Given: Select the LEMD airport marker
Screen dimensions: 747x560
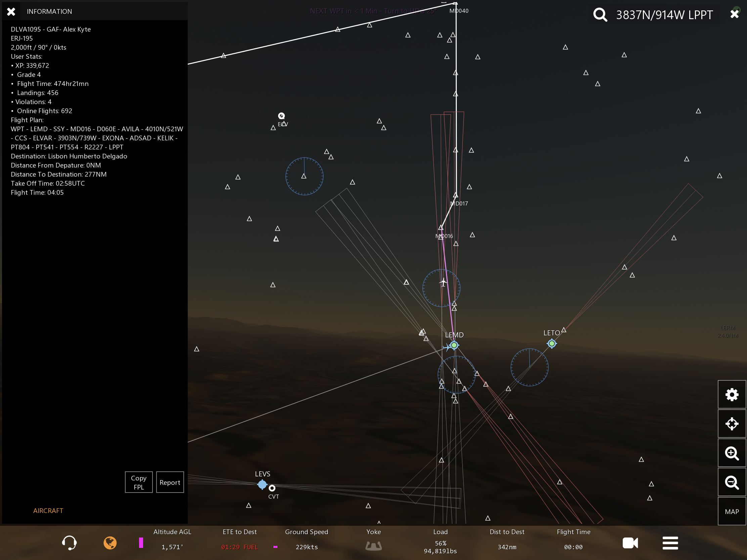Looking at the screenshot, I should [454, 345].
